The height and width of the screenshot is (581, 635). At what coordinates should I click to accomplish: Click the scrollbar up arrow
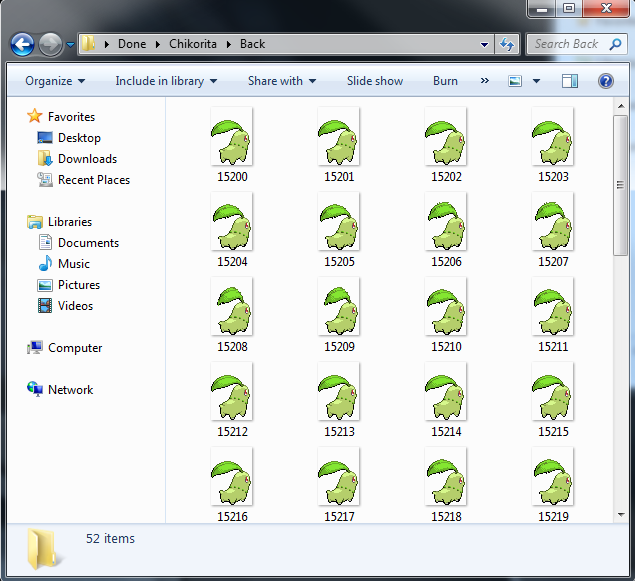click(x=620, y=106)
